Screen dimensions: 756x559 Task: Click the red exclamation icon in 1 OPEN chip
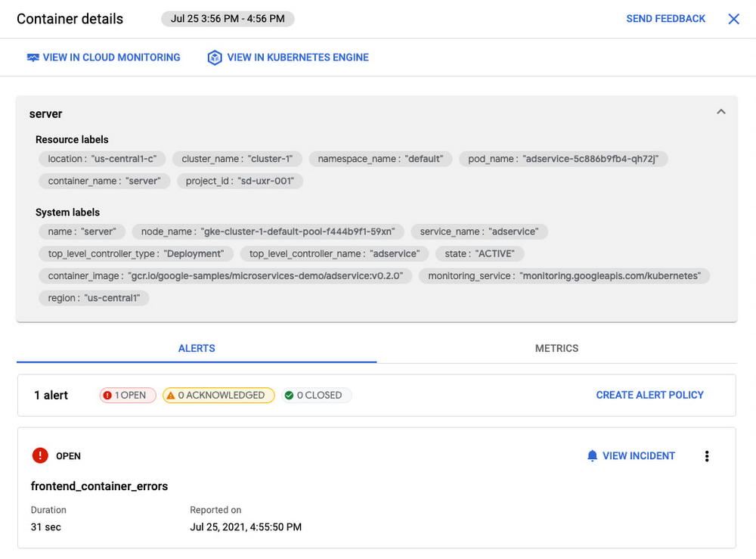coord(107,396)
